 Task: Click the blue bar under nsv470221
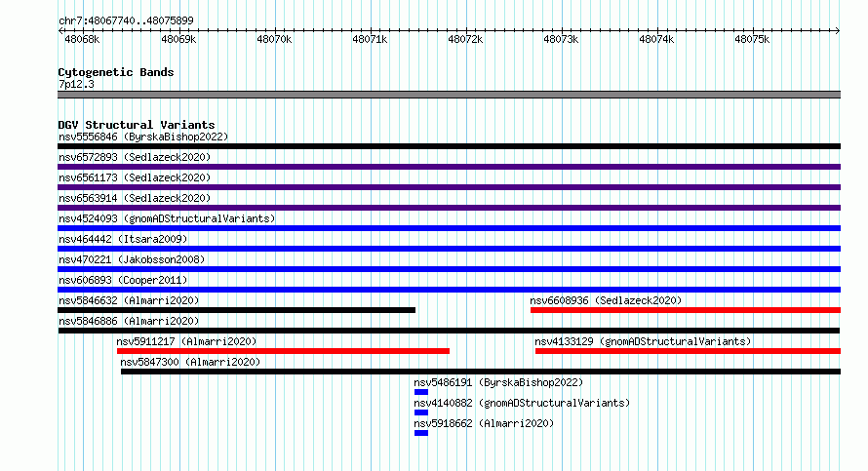click(x=449, y=269)
